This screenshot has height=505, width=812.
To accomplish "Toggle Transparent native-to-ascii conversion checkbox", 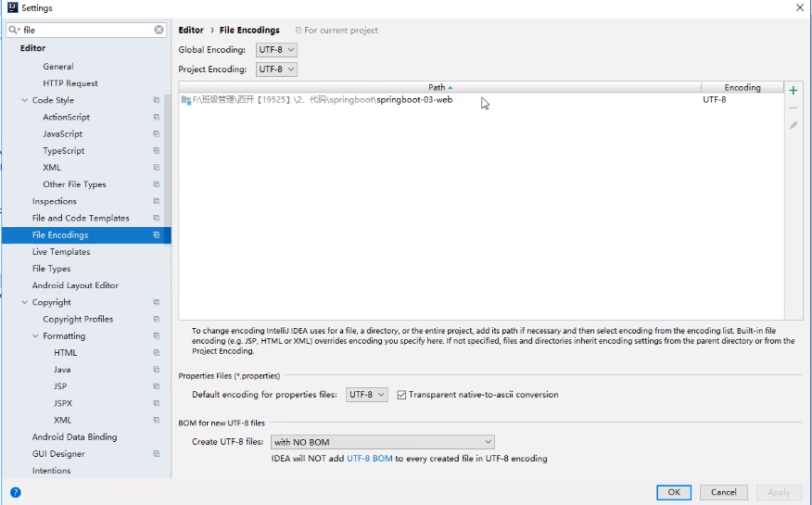I will (x=401, y=395).
